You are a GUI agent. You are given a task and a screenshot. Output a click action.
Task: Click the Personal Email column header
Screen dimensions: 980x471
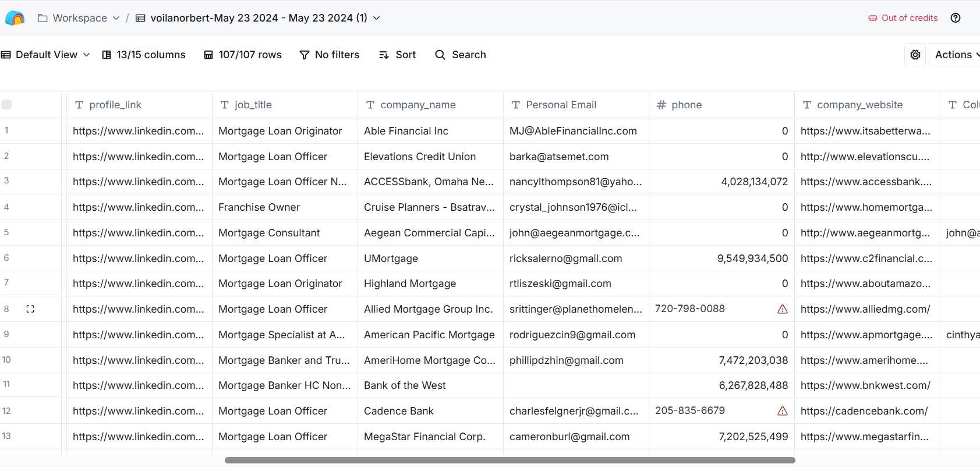click(576, 105)
